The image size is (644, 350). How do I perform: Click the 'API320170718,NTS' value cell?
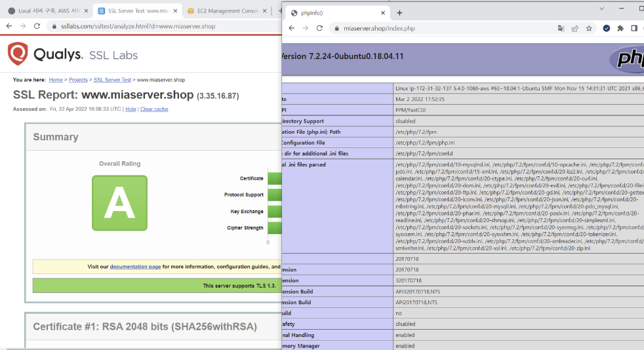pyautogui.click(x=518, y=291)
